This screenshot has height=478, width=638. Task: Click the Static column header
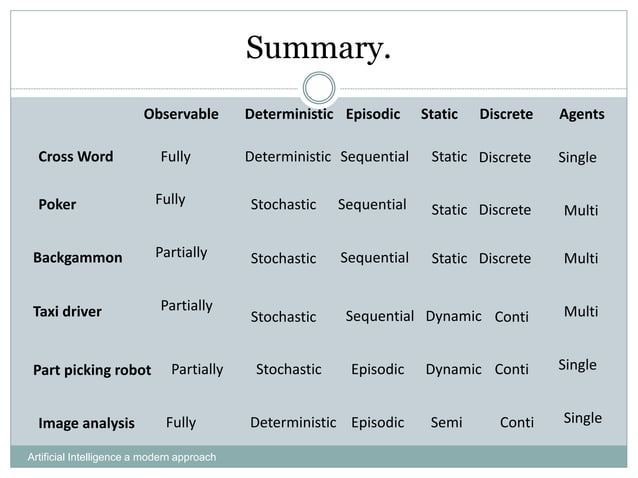pos(439,114)
